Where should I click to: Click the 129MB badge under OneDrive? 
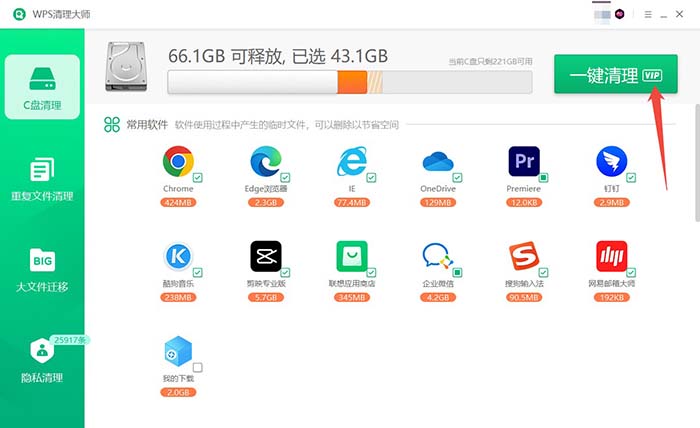[x=438, y=203]
